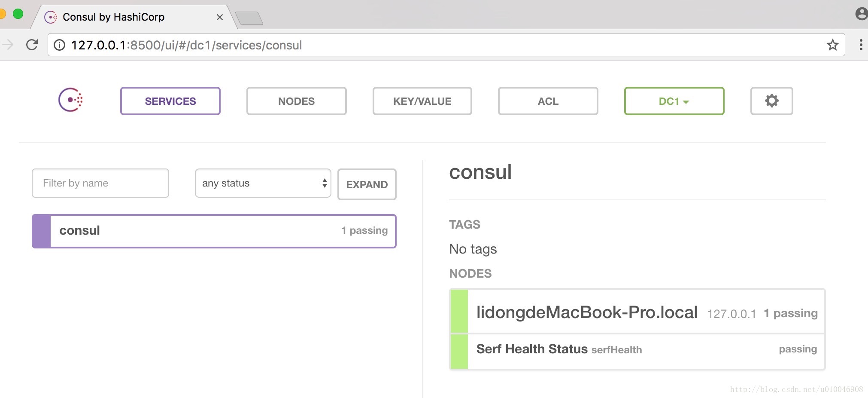The height and width of the screenshot is (398, 868).
Task: Click the Consul logo icon
Action: click(70, 100)
